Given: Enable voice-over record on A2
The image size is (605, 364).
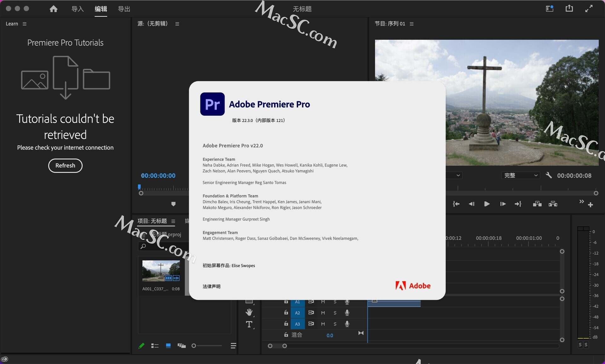Looking at the screenshot, I should point(347,313).
